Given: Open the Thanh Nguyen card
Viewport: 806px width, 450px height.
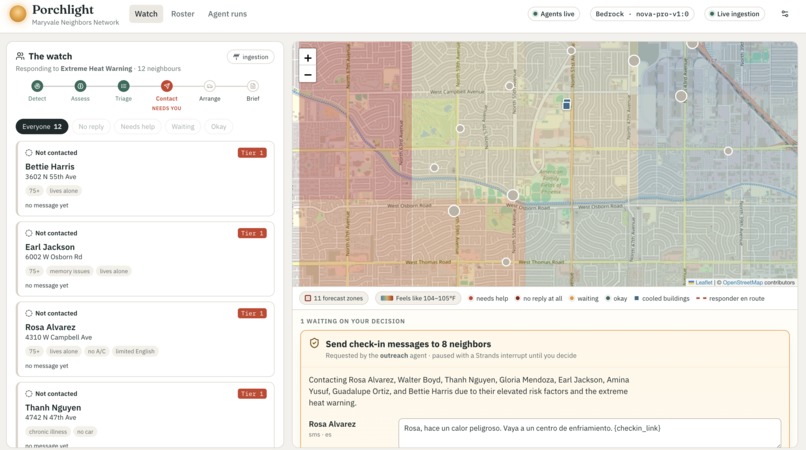Looking at the screenshot, I should pyautogui.click(x=145, y=415).
